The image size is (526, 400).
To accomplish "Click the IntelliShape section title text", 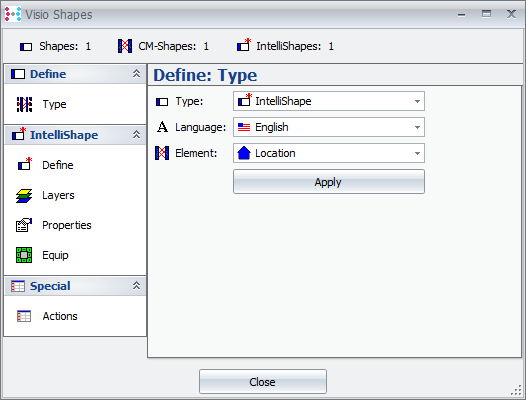I will (64, 135).
